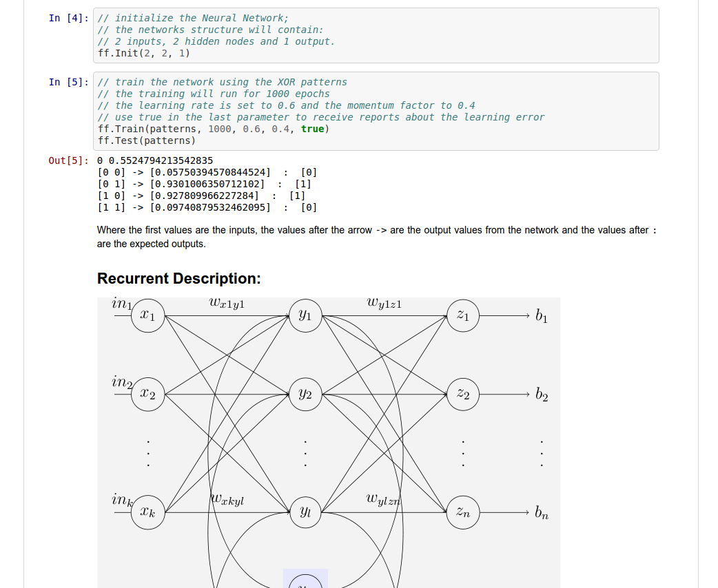Click the z2 output node
This screenshot has width=718, height=588.
pyautogui.click(x=463, y=395)
